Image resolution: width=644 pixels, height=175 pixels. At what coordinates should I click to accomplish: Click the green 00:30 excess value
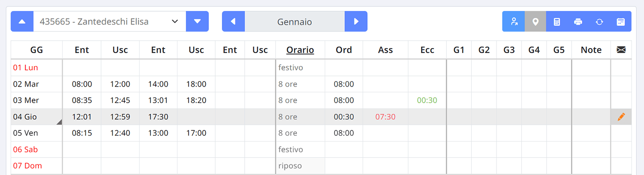(x=427, y=100)
